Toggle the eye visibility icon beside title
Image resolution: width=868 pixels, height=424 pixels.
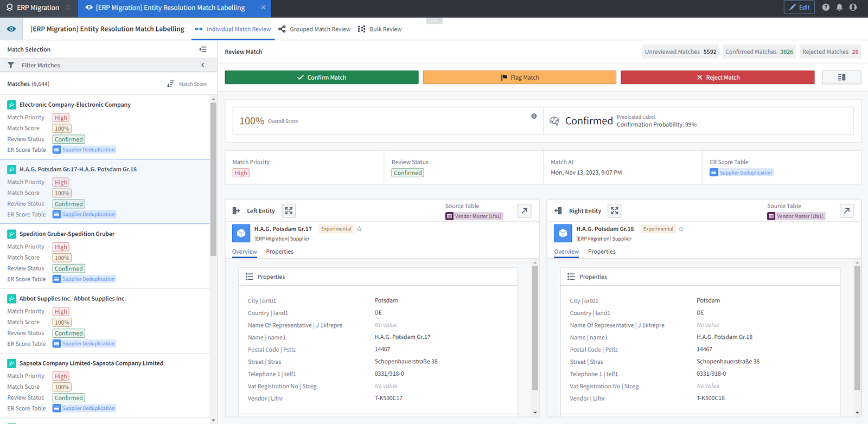point(11,29)
